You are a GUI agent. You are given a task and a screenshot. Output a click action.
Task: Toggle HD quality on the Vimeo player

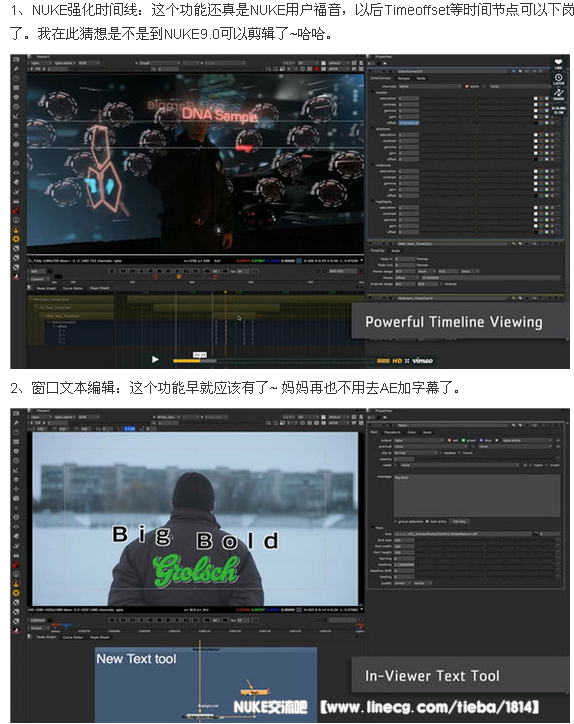point(397,361)
